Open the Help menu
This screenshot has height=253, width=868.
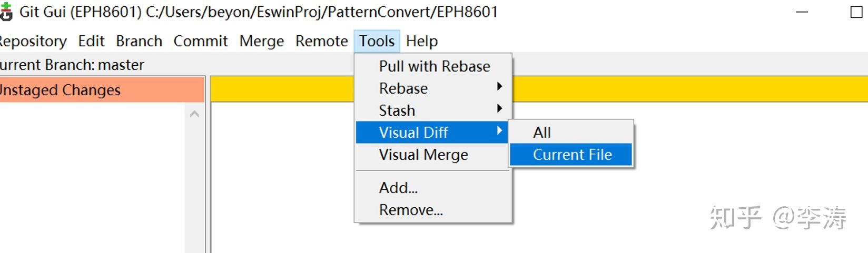[421, 41]
